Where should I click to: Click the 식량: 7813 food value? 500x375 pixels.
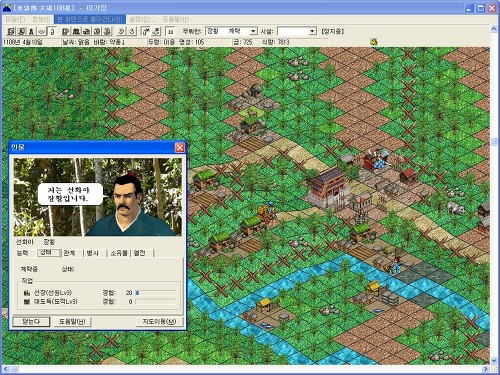click(275, 42)
